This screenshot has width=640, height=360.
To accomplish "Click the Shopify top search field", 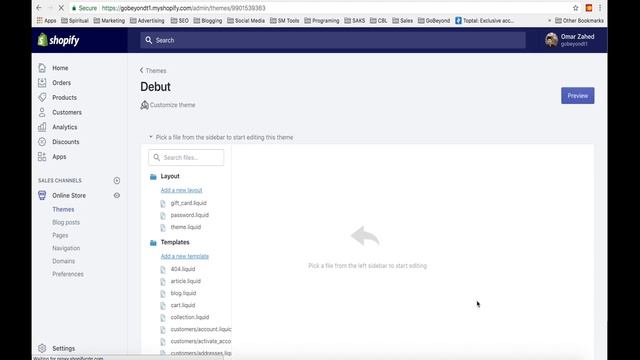I will 333,40.
